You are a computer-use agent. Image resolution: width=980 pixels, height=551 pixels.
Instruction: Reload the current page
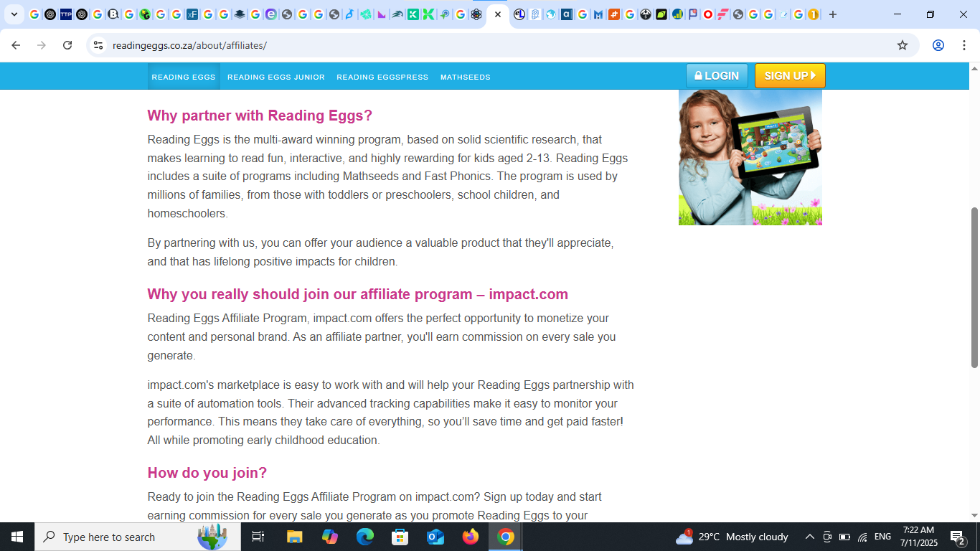(x=67, y=45)
